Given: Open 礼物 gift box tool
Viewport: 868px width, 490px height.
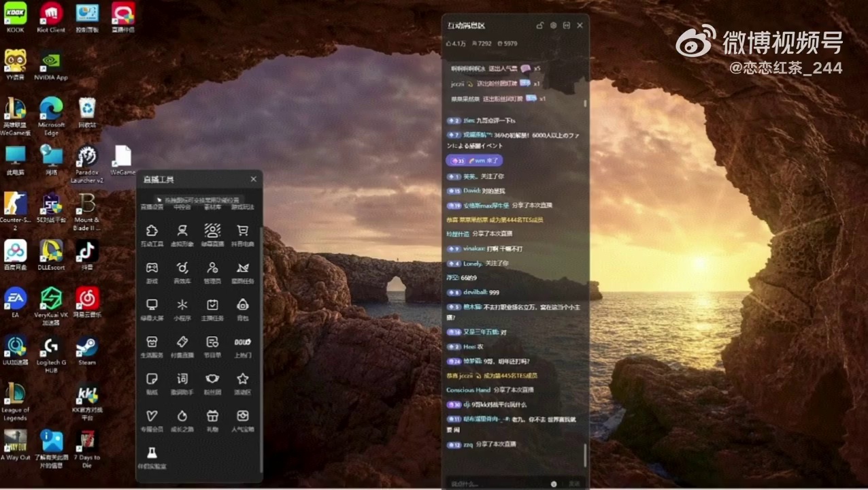Looking at the screenshot, I should point(212,420).
